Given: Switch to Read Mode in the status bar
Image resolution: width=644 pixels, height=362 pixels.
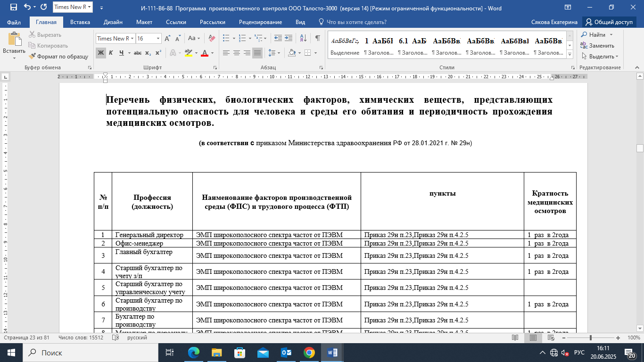Looking at the screenshot, I should coord(515,338).
